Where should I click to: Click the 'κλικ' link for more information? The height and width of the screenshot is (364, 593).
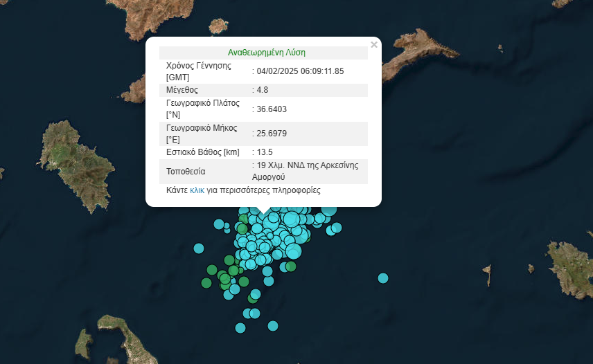tap(197, 190)
